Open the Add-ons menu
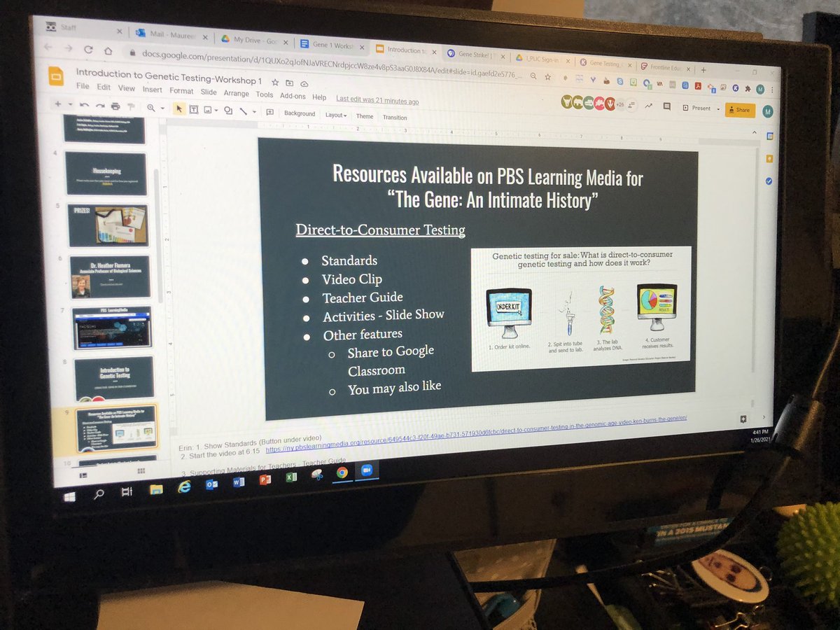The height and width of the screenshot is (630, 840). [x=293, y=96]
